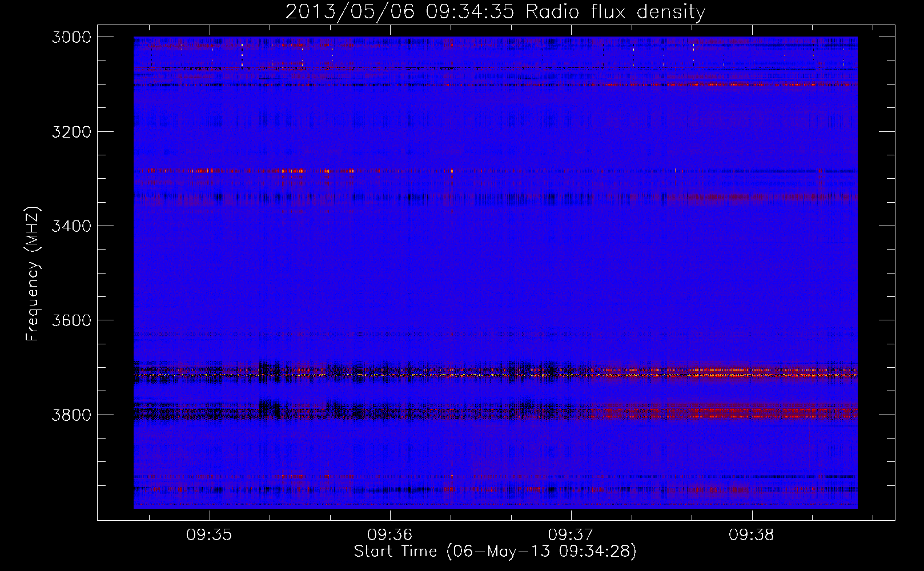The width and height of the screenshot is (924, 571).
Task: Click the 3200 frequency axis label
Action: (71, 132)
